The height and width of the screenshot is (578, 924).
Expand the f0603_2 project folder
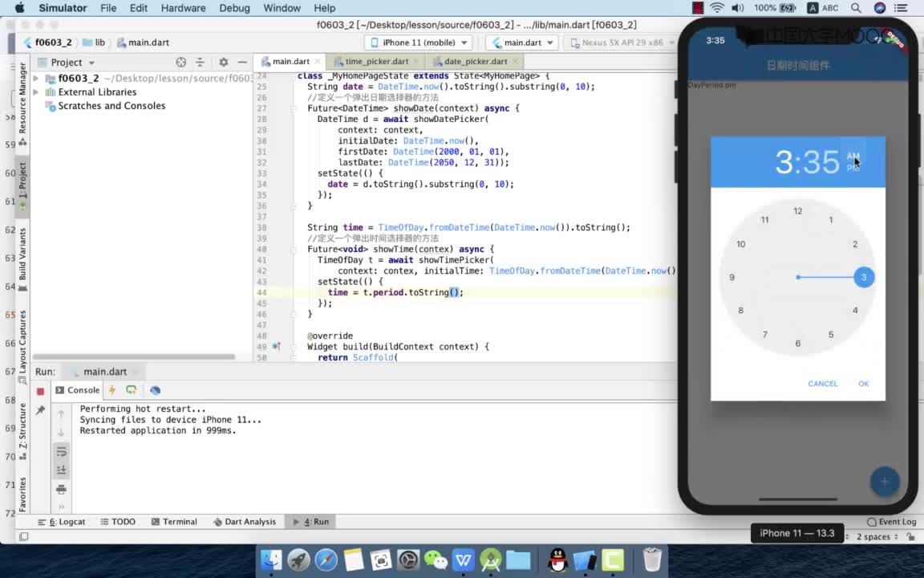coord(36,78)
